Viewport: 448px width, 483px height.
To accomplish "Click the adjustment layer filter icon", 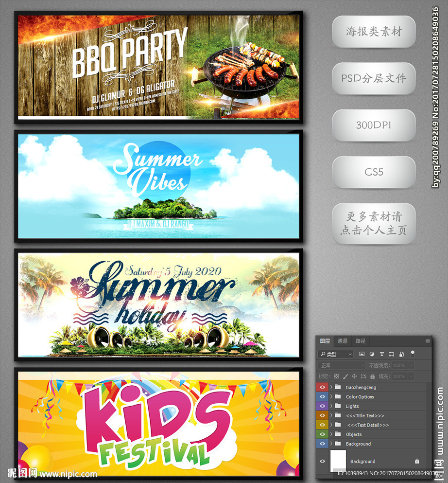I will 372,354.
